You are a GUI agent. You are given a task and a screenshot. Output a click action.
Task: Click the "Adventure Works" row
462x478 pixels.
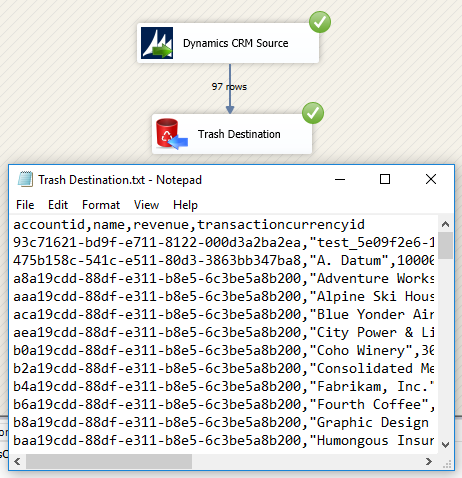224,278
